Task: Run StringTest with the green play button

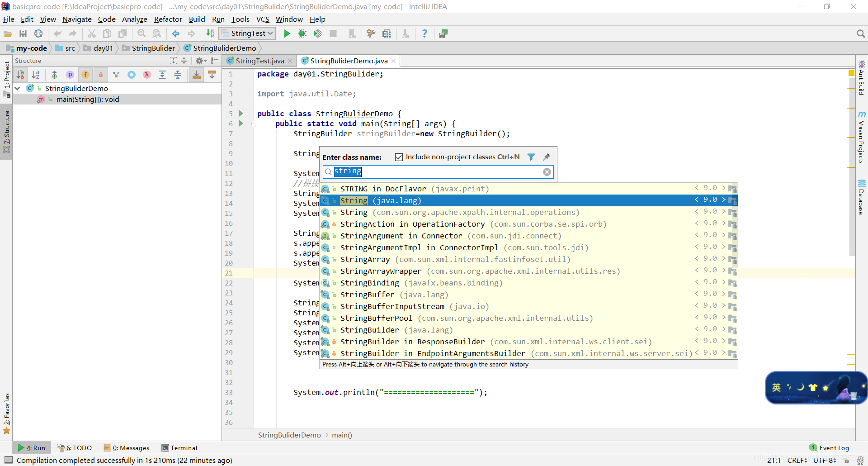Action: click(287, 34)
